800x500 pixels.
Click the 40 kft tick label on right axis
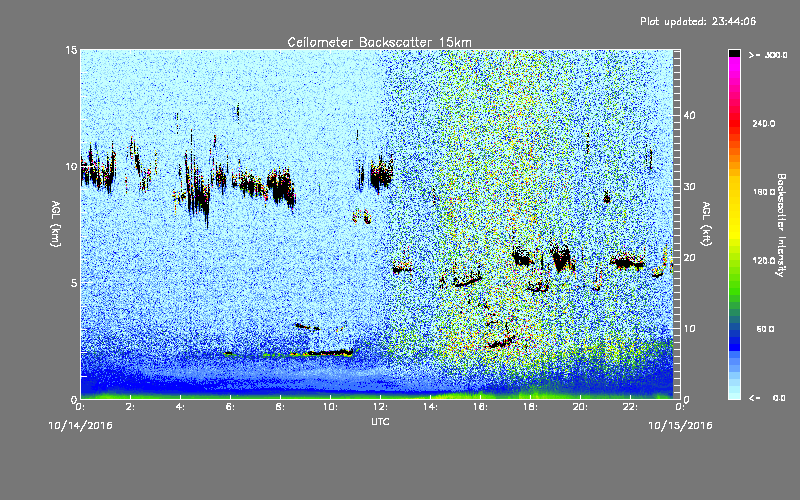click(690, 115)
